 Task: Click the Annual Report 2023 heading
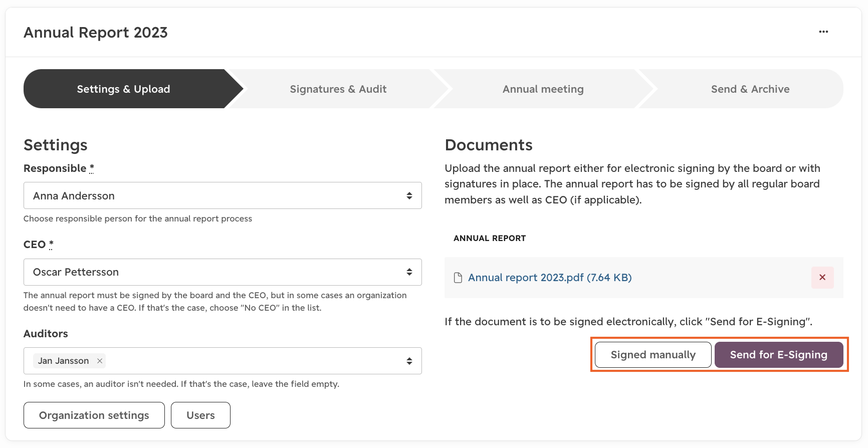(96, 33)
